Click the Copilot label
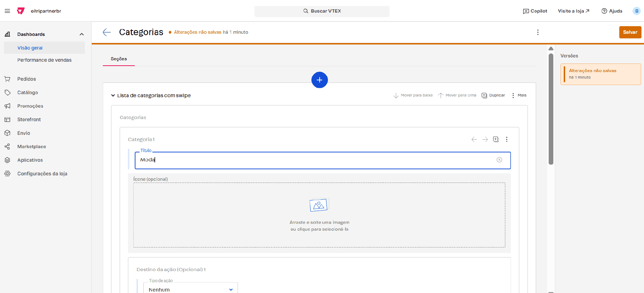Image resolution: width=644 pixels, height=293 pixels. pyautogui.click(x=539, y=11)
